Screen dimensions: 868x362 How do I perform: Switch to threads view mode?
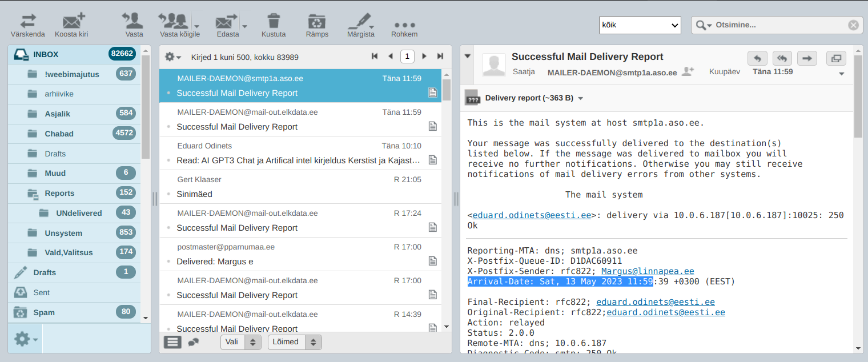194,342
